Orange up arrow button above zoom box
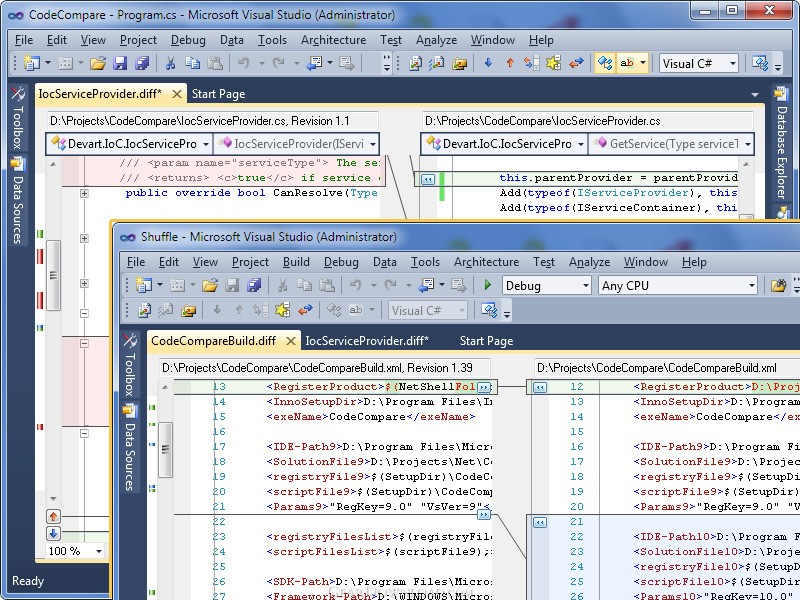This screenshot has width=800, height=600. (54, 516)
